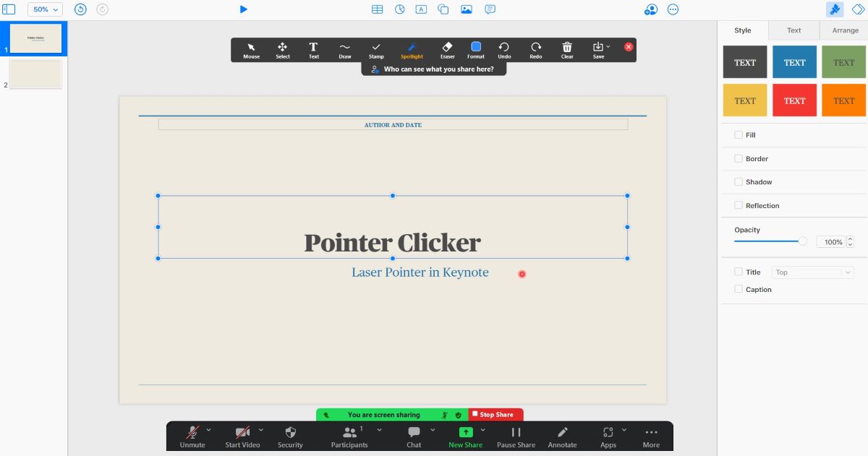The width and height of the screenshot is (868, 456).
Task: Enable the Shadow checkbox
Action: [739, 181]
